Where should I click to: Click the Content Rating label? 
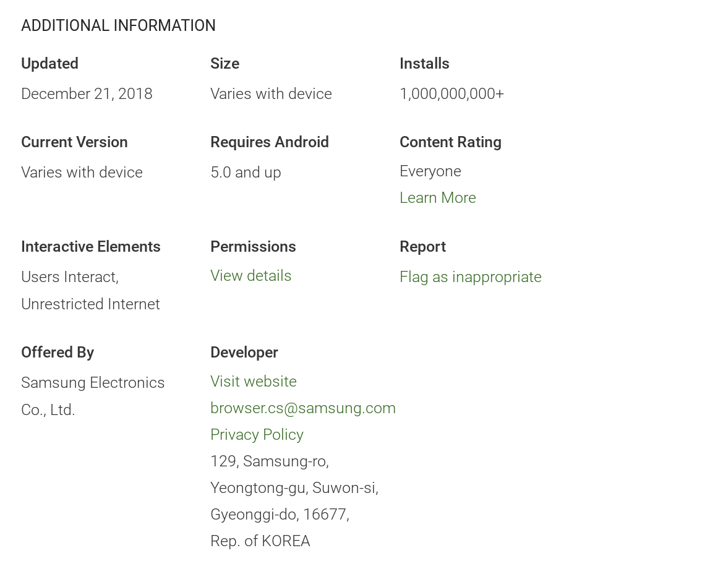click(x=450, y=142)
